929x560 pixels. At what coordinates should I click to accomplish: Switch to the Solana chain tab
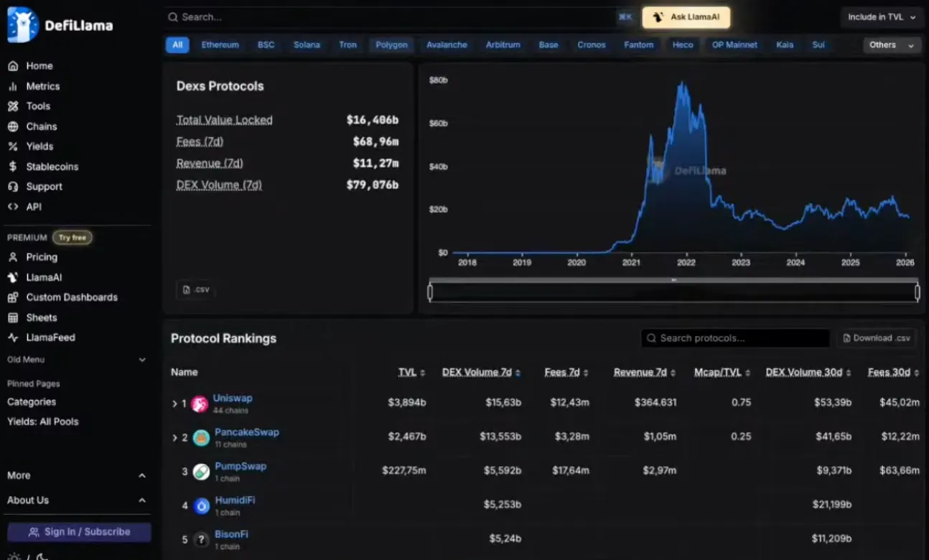(307, 45)
